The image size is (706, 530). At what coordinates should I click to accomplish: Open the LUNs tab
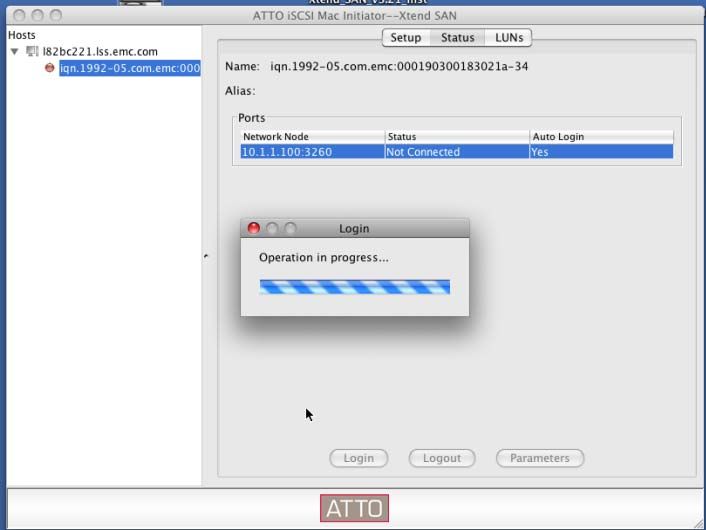pyautogui.click(x=509, y=37)
